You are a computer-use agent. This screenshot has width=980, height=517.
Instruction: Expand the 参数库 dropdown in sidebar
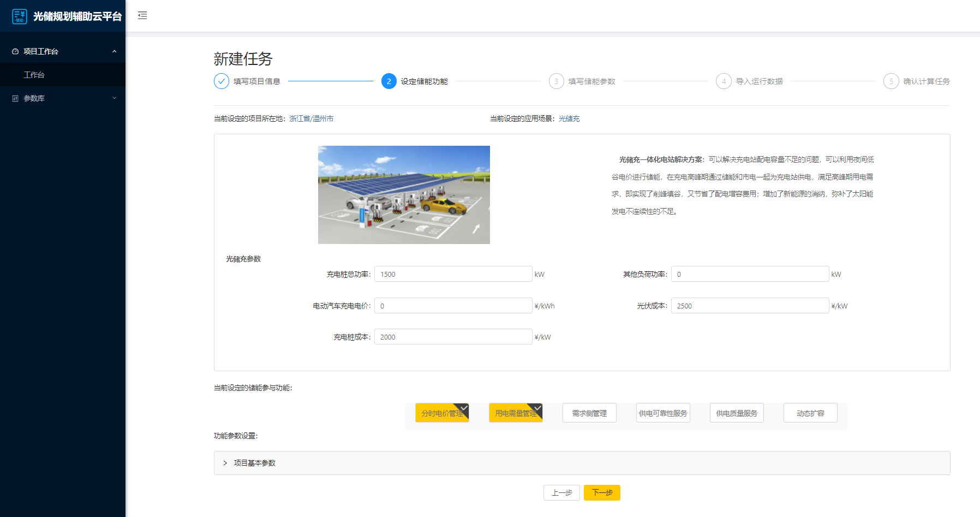114,98
